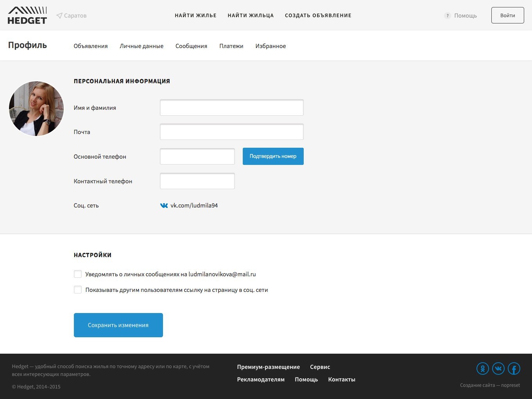Open the Odnoklassniki icon in footer
This screenshot has height=399, width=532.
point(483,369)
